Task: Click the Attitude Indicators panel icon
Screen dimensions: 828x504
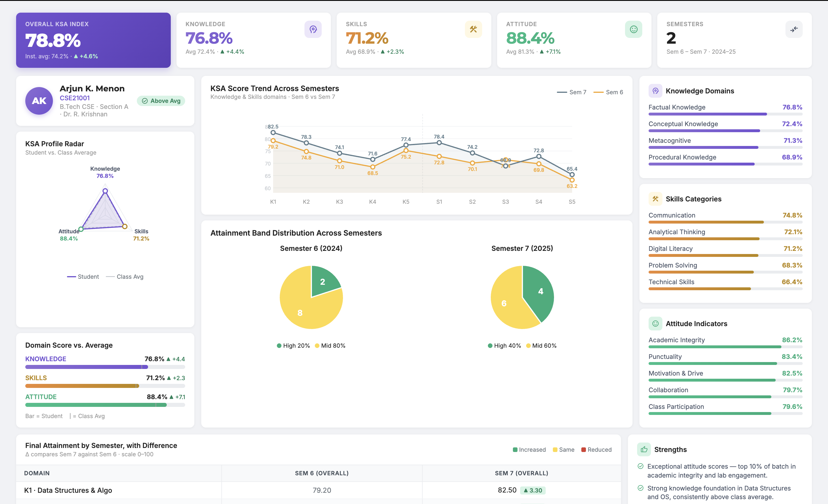Action: tap(655, 323)
